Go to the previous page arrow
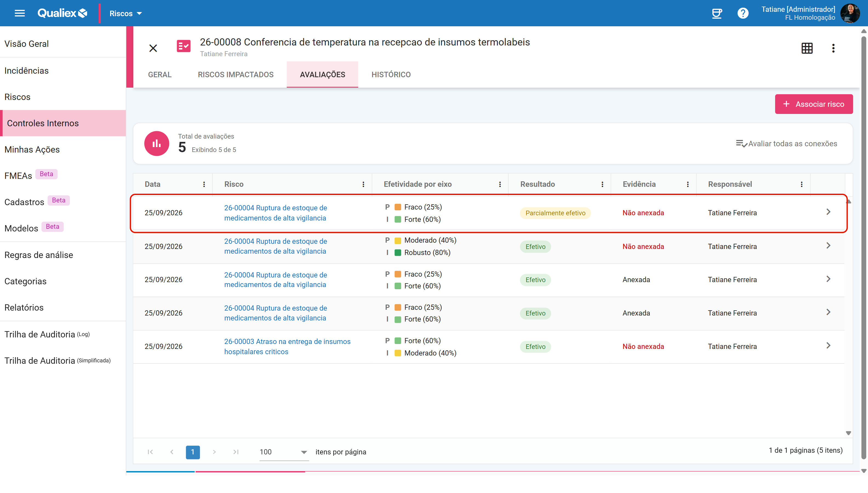This screenshot has height=493, width=868. 172,452
